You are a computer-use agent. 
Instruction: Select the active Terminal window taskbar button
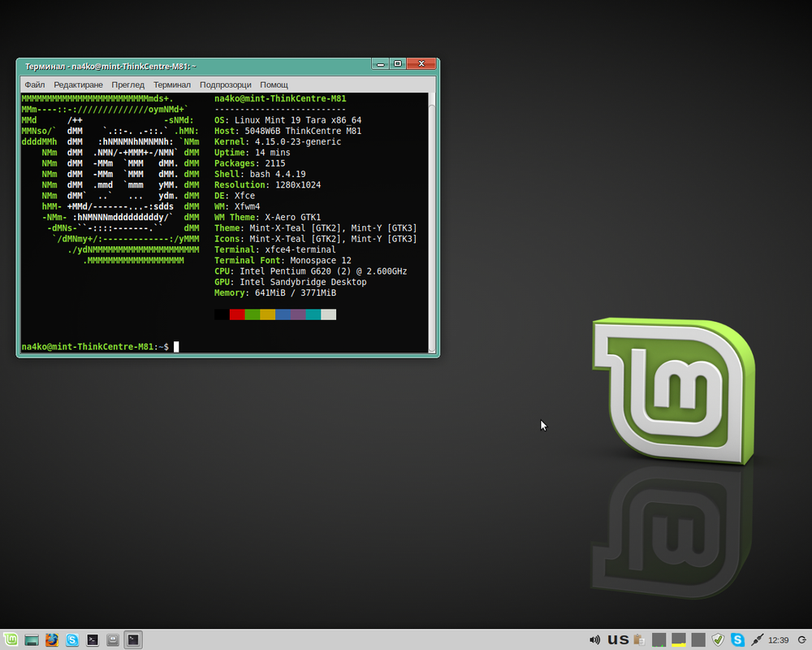pos(133,639)
